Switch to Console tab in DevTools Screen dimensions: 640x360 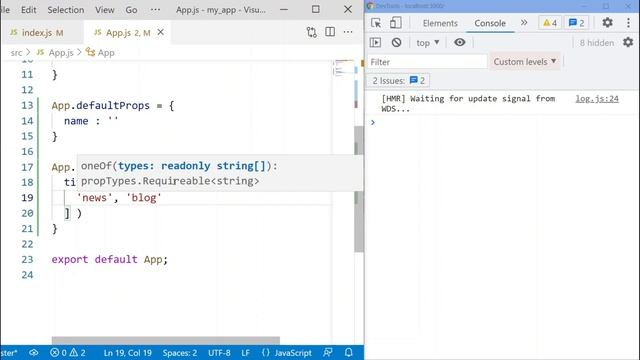490,23
